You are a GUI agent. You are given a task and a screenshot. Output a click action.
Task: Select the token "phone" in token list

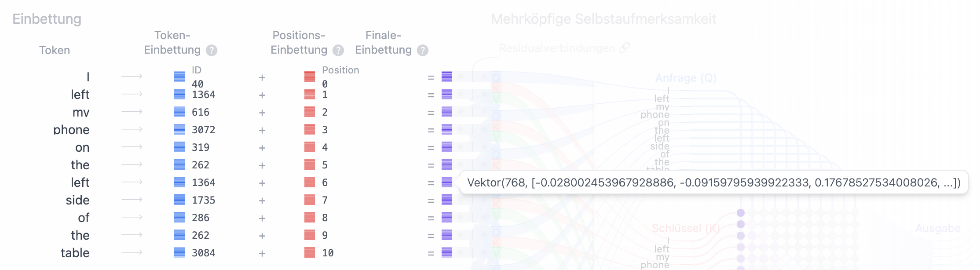point(71,130)
